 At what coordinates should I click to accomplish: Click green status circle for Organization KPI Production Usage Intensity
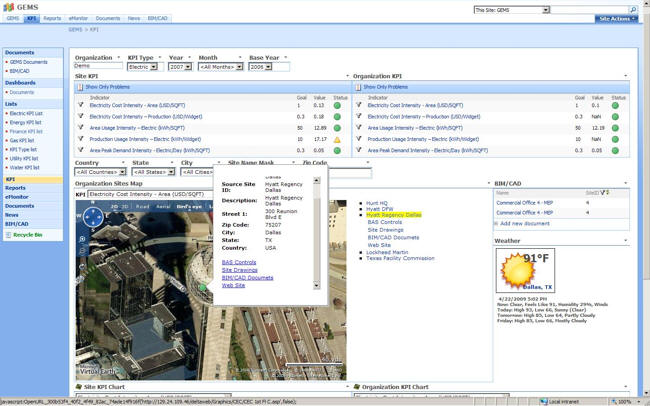615,139
